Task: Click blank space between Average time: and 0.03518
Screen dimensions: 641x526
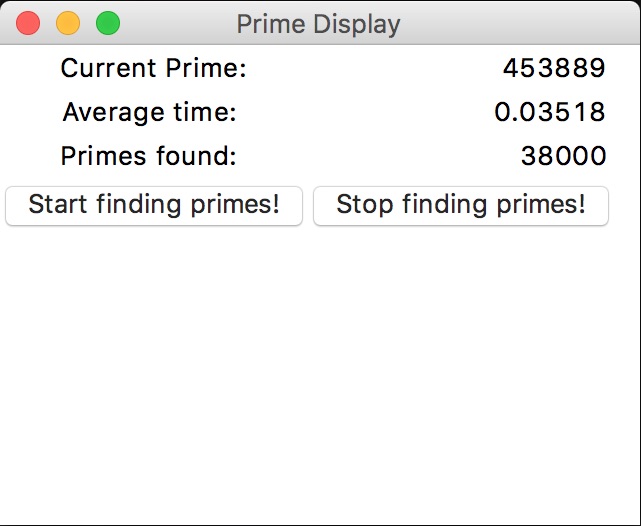Action: coord(365,112)
